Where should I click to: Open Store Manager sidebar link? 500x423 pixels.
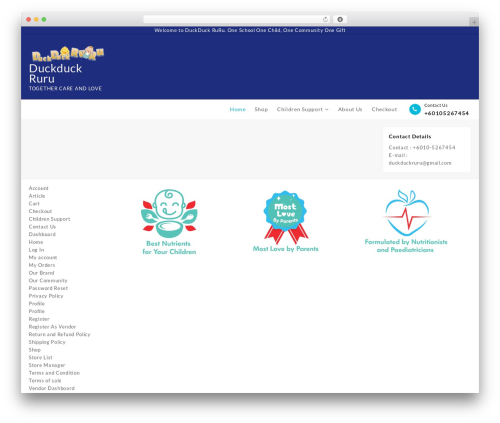tap(47, 365)
